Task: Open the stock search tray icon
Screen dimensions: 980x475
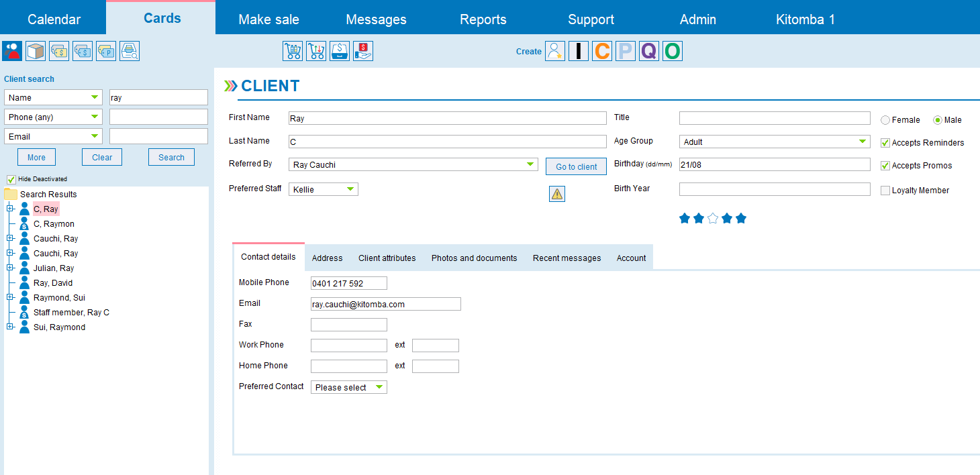Action: click(130, 51)
